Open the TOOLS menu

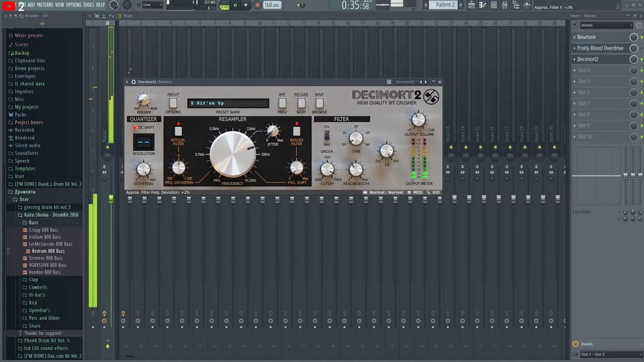[x=88, y=5]
